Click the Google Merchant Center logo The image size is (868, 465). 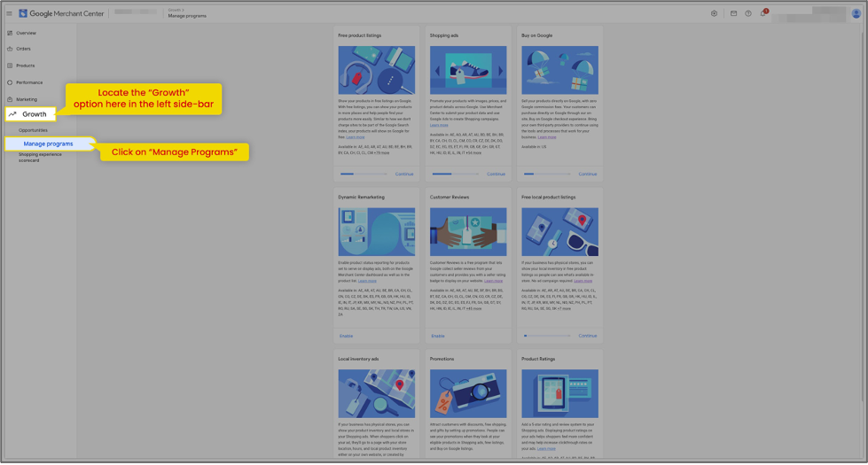click(x=61, y=13)
